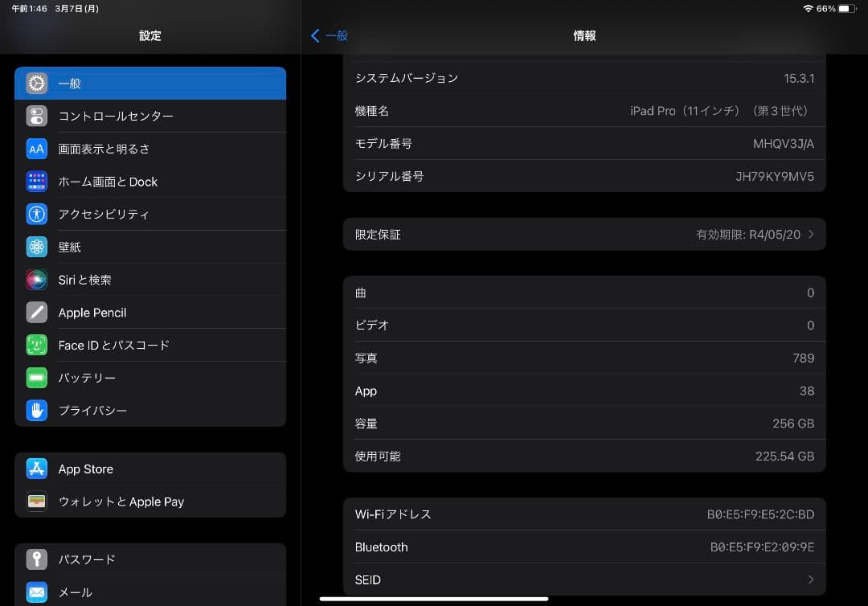Tap the 限定保証 warranty row
The height and width of the screenshot is (606, 868).
coord(584,234)
